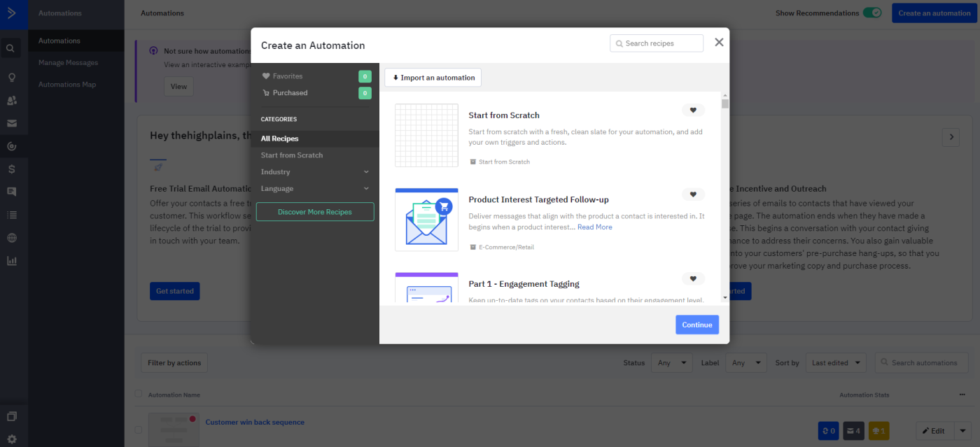Open the Sort by Last edited dropdown

point(838,363)
